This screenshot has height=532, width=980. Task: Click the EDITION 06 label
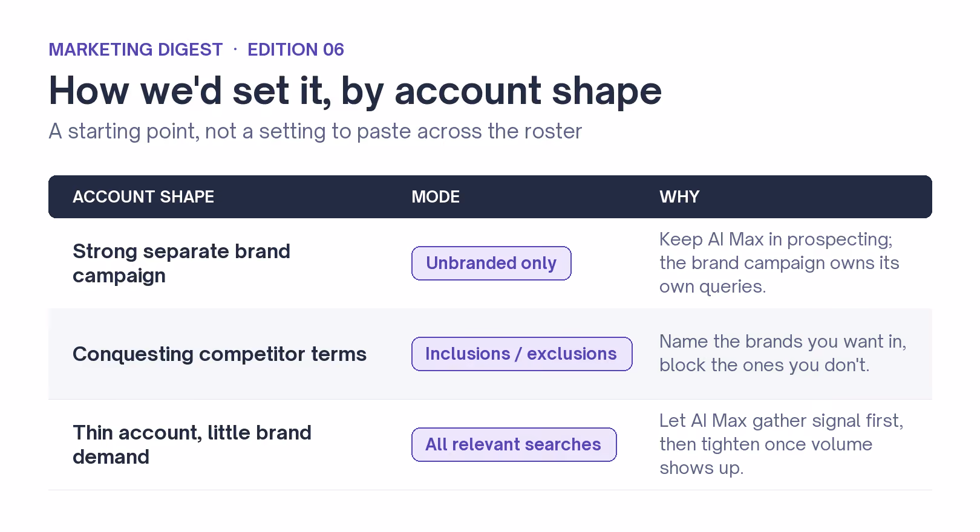click(x=296, y=50)
